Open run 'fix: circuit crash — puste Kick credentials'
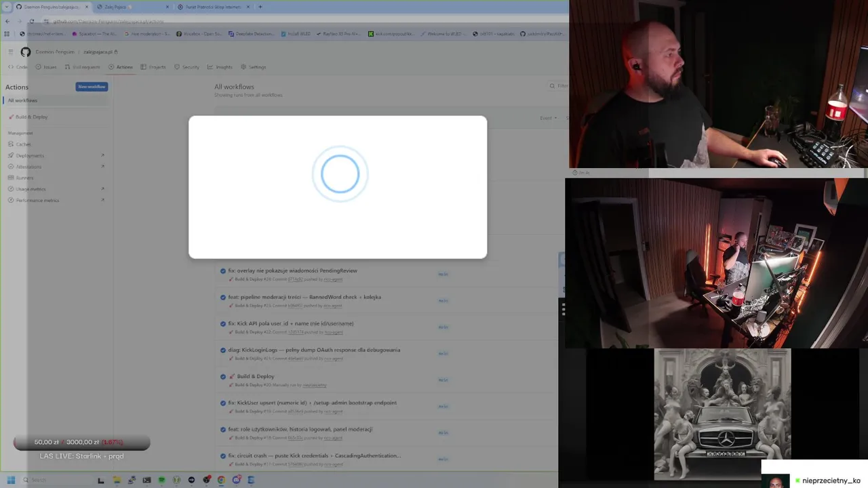868x488 pixels. tap(314, 455)
